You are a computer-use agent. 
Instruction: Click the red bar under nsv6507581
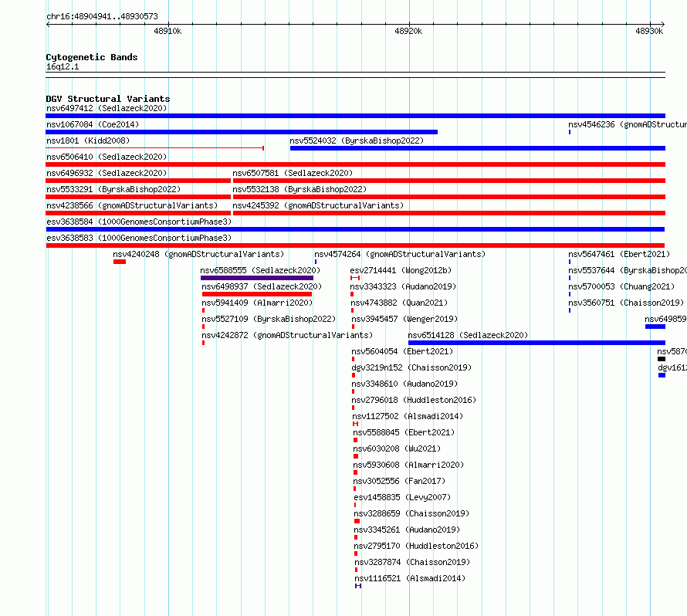(449, 181)
